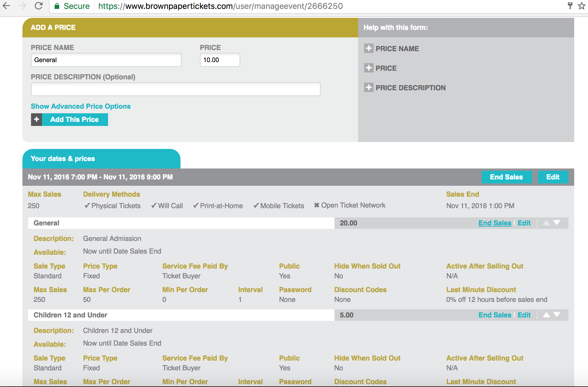
Task: Edit the Nov 11, 2016 date
Action: (553, 177)
